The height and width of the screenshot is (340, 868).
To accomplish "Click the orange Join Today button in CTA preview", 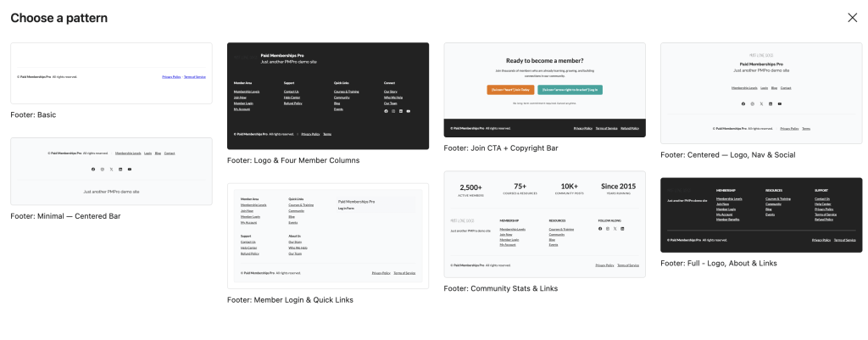I will click(509, 89).
